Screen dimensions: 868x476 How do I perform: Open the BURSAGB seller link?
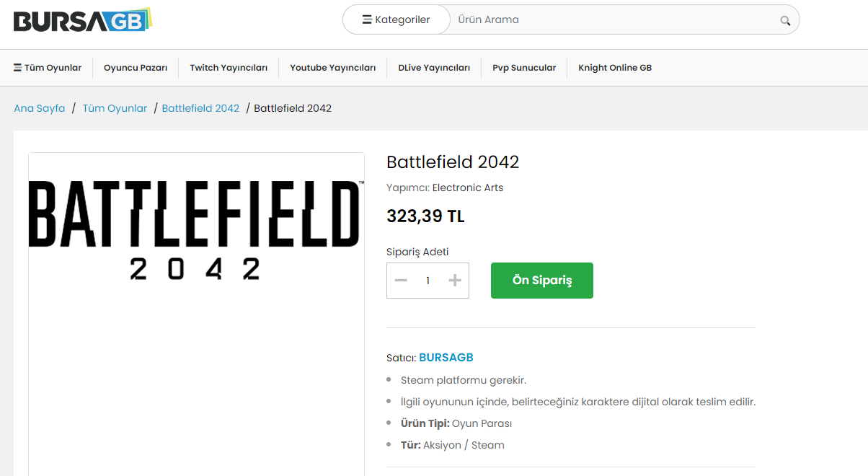point(446,358)
